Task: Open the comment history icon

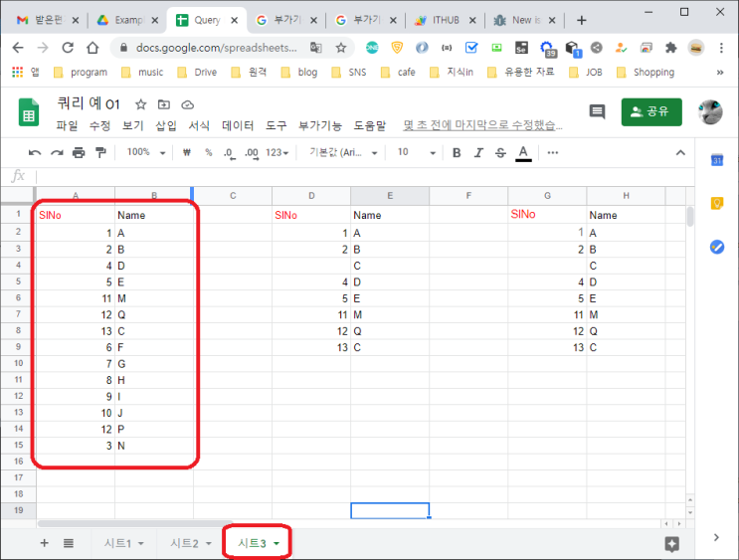Action: (597, 112)
